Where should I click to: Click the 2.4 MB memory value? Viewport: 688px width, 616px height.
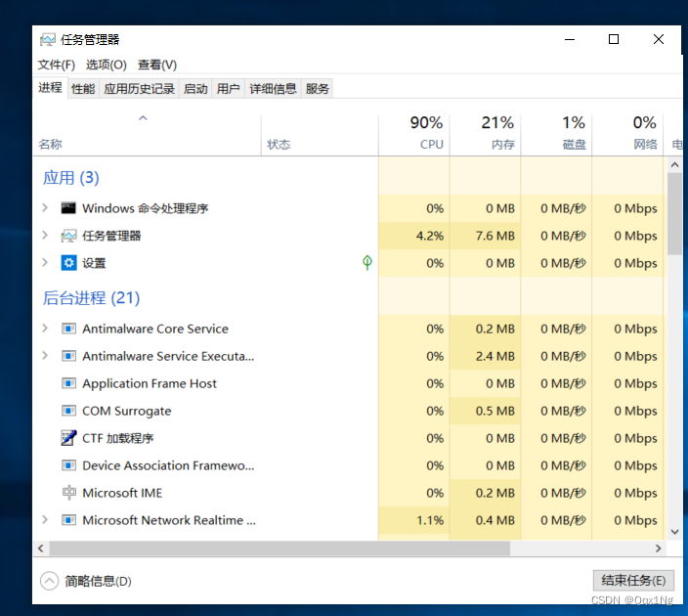pyautogui.click(x=494, y=356)
